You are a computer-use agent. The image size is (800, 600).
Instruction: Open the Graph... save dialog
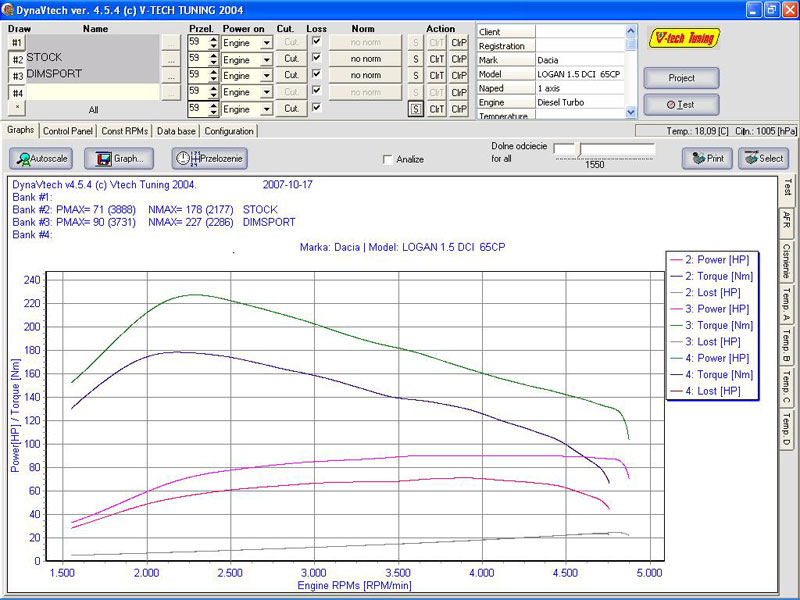[118, 158]
